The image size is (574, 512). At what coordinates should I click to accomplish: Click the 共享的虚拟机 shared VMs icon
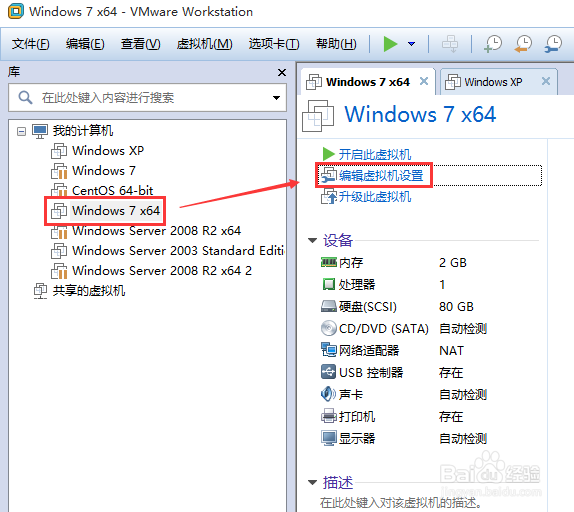[x=40, y=291]
